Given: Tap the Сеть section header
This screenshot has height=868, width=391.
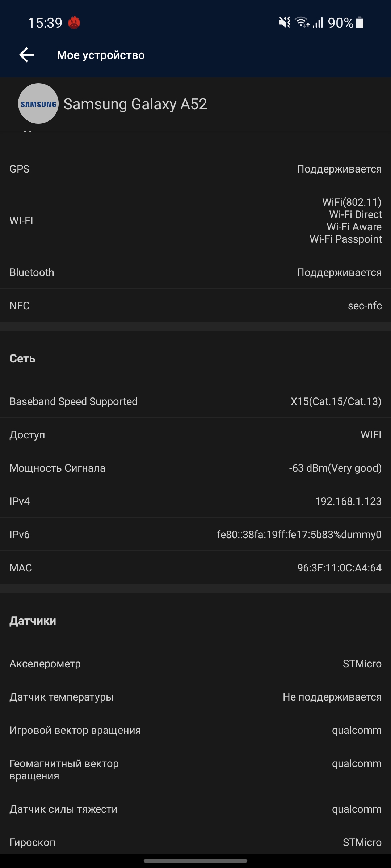Looking at the screenshot, I should click(22, 358).
